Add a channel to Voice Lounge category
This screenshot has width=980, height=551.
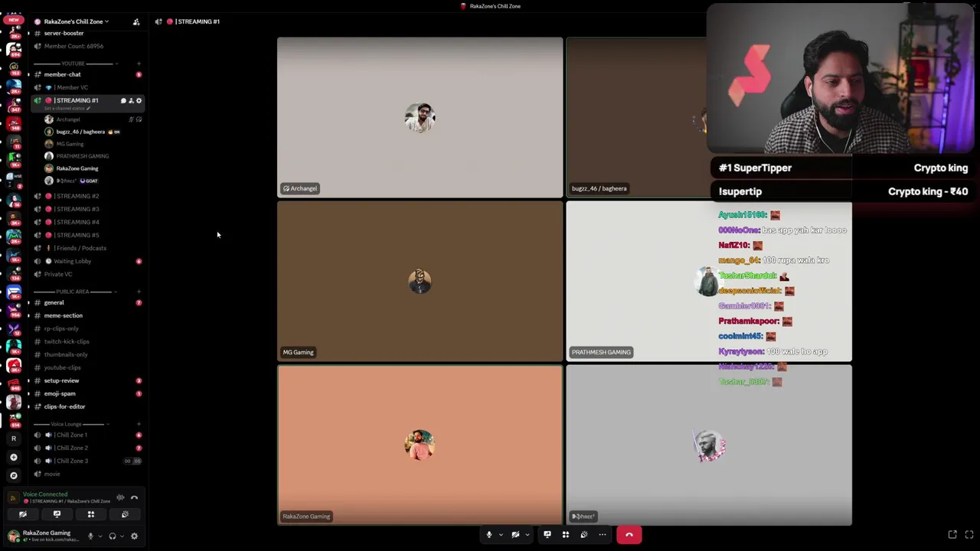pos(139,424)
